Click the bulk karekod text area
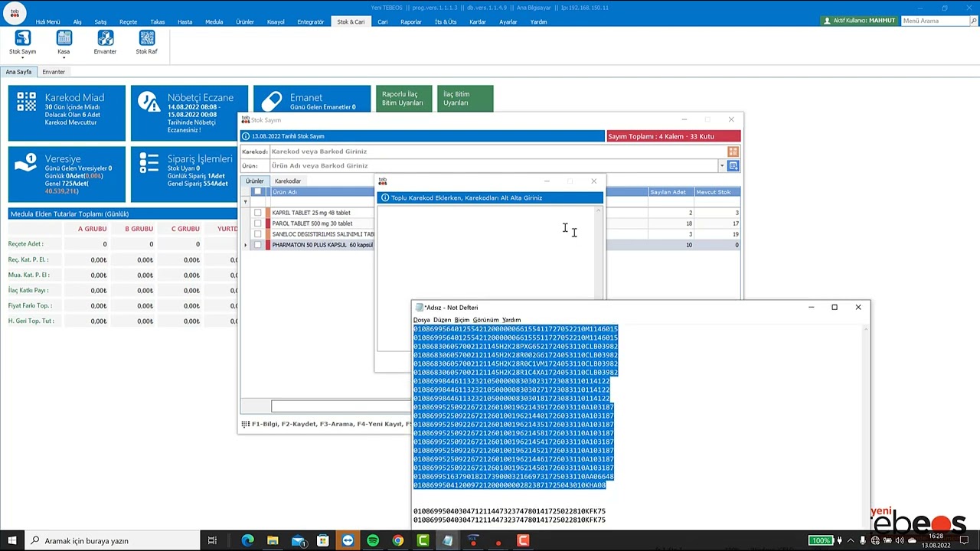980x551 pixels. point(488,279)
